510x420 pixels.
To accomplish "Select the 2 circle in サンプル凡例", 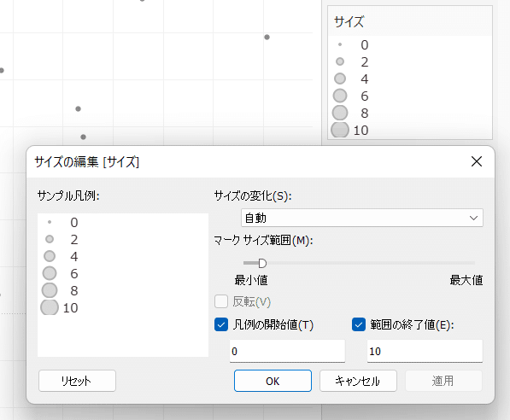I will tap(50, 239).
